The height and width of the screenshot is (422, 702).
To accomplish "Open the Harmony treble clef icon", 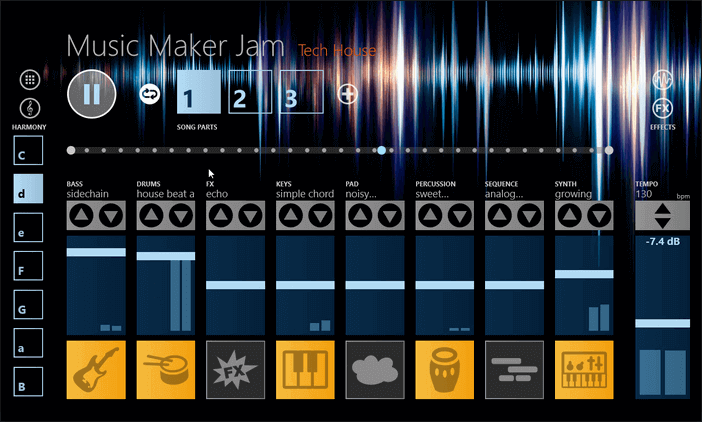I will (x=30, y=108).
